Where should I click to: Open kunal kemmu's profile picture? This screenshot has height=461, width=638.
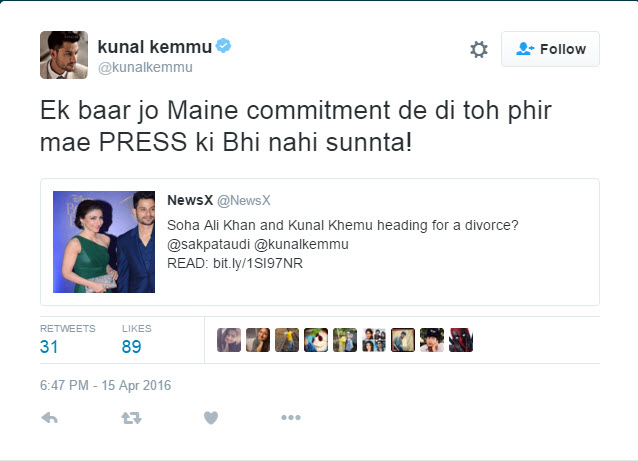pyautogui.click(x=62, y=54)
